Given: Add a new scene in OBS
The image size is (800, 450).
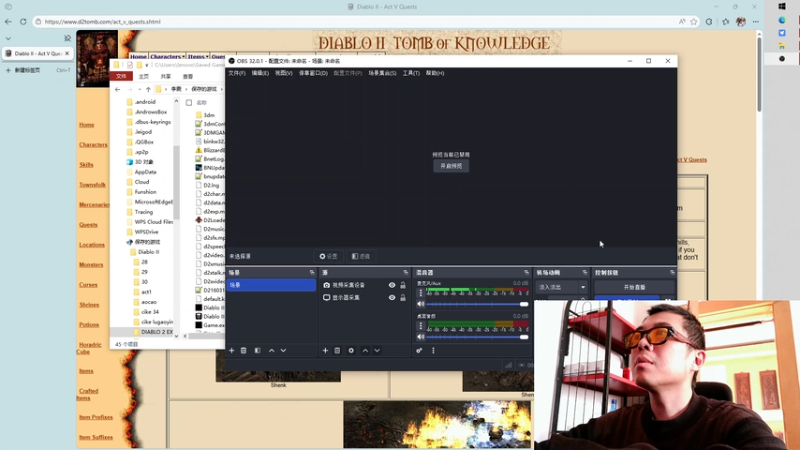Looking at the screenshot, I should point(232,351).
